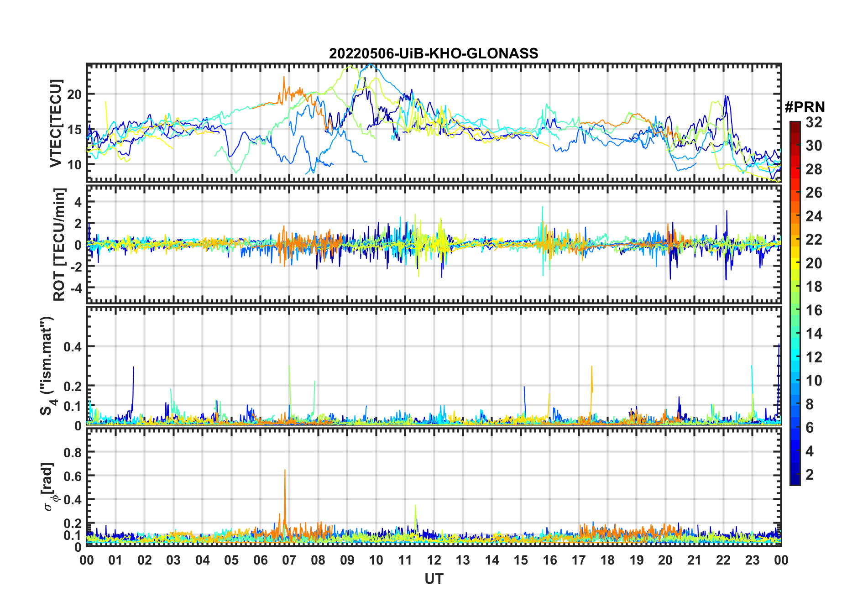Click the ROT [TECU/min] axis label
The height and width of the screenshot is (607, 868).
tap(59, 244)
